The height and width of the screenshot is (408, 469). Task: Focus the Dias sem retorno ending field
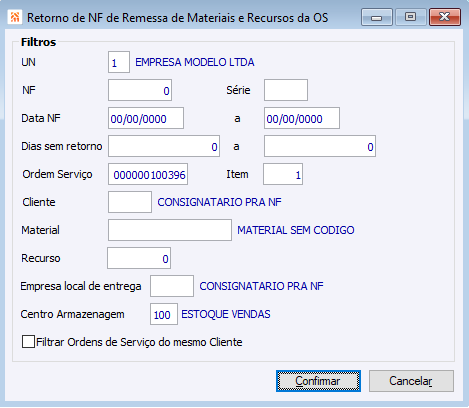tap(320, 146)
